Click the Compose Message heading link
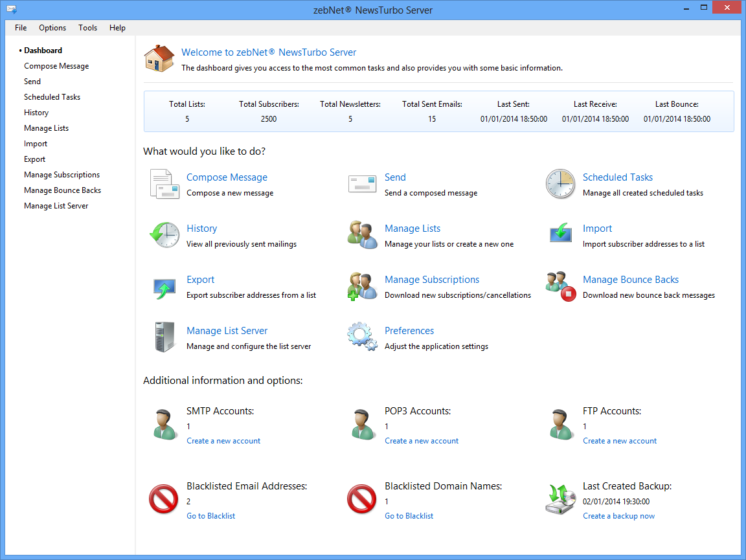 click(227, 177)
